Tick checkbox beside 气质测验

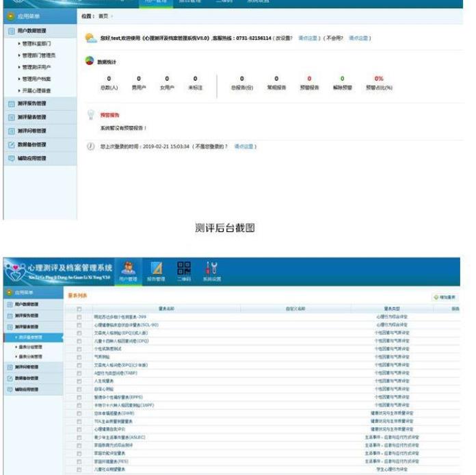(x=79, y=357)
